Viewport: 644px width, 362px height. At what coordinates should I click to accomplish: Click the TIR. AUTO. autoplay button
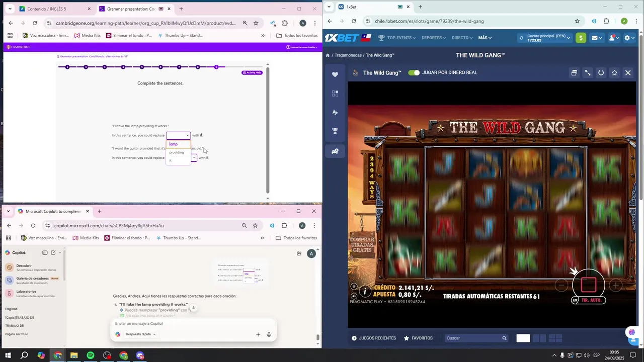pyautogui.click(x=588, y=300)
